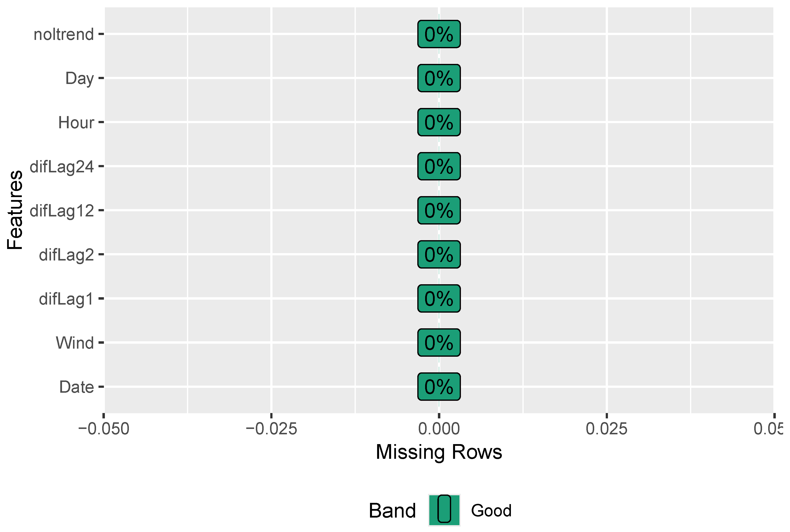
Task: Click the 0% badge in the difLag1 row
Action: pyautogui.click(x=439, y=299)
